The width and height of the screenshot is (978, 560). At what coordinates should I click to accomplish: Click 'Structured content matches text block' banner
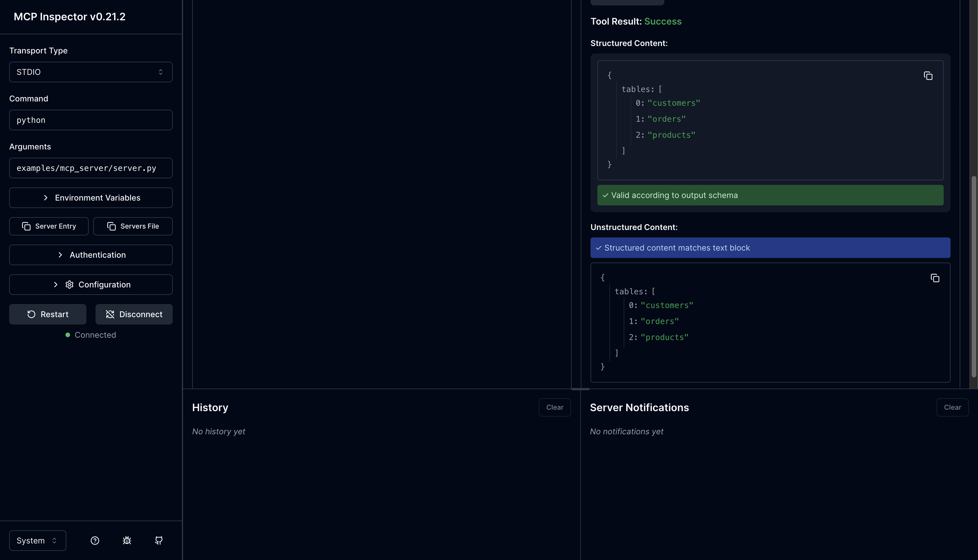coord(770,248)
